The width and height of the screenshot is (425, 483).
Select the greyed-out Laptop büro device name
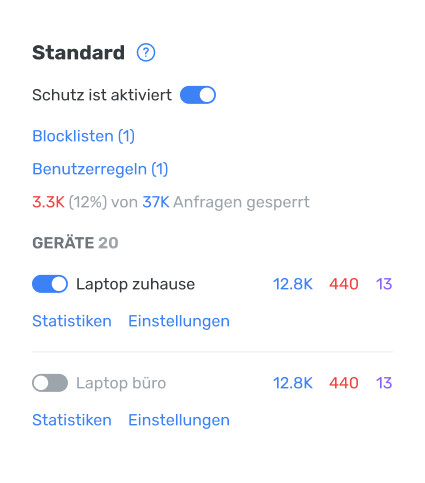[x=121, y=383]
